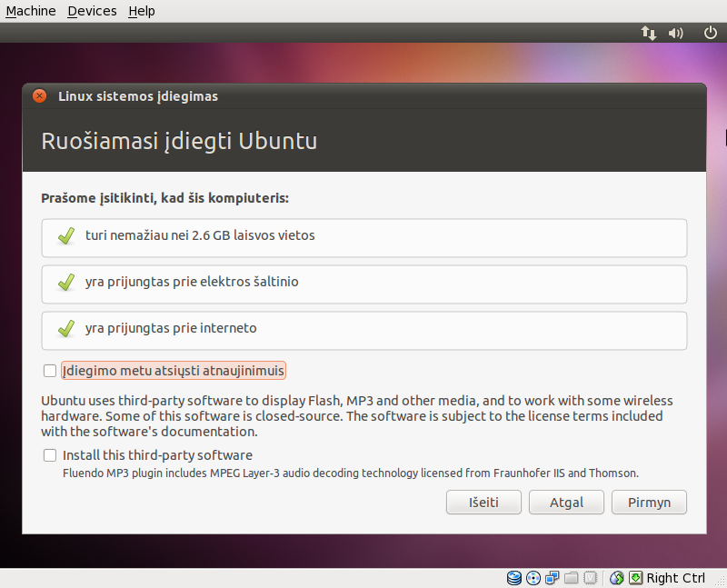Click the elektros šaltinio requirement row
The height and width of the screenshot is (588, 727).
(364, 284)
